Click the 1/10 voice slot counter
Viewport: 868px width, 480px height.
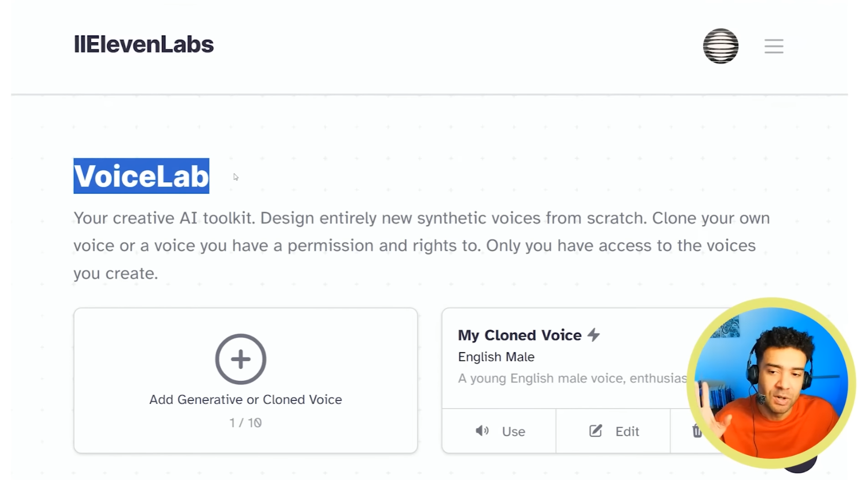click(x=245, y=422)
